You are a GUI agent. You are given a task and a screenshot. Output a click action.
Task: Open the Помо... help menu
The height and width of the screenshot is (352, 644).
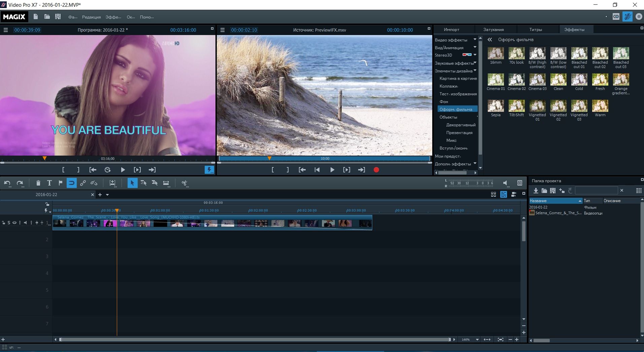coord(147,17)
